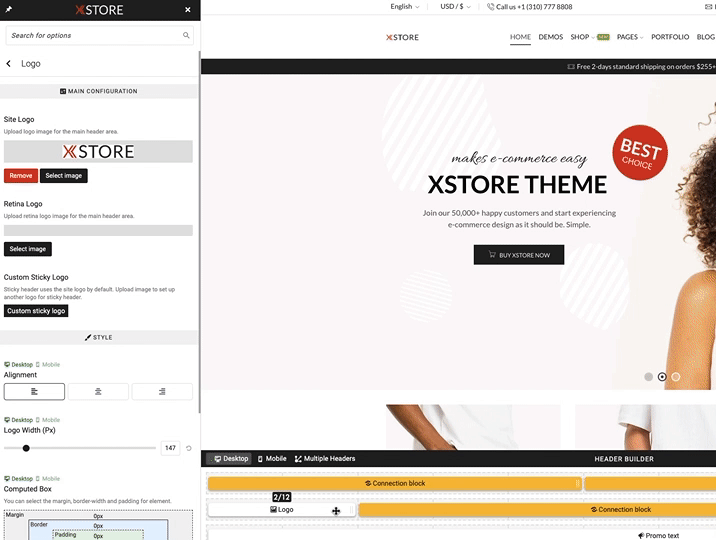Go to the third slider dot
Screen dimensions: 716x540
676,377
